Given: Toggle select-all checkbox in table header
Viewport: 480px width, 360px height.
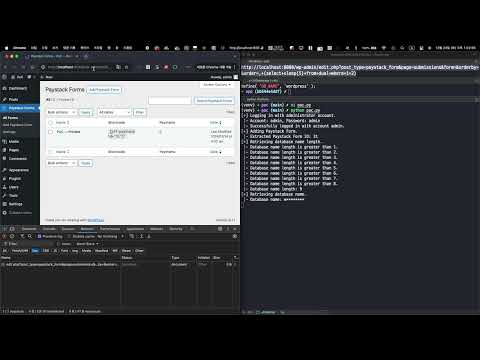Looking at the screenshot, I should (x=51, y=123).
